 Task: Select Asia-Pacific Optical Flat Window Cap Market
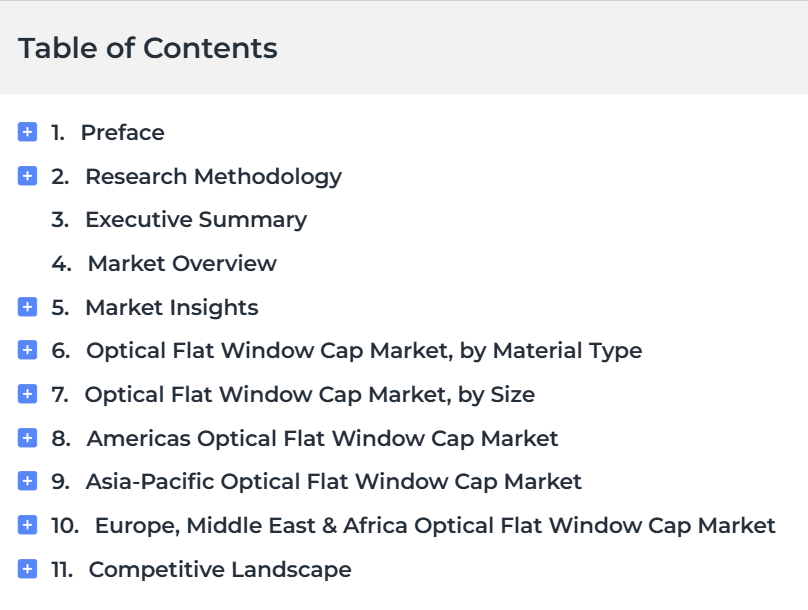[333, 482]
